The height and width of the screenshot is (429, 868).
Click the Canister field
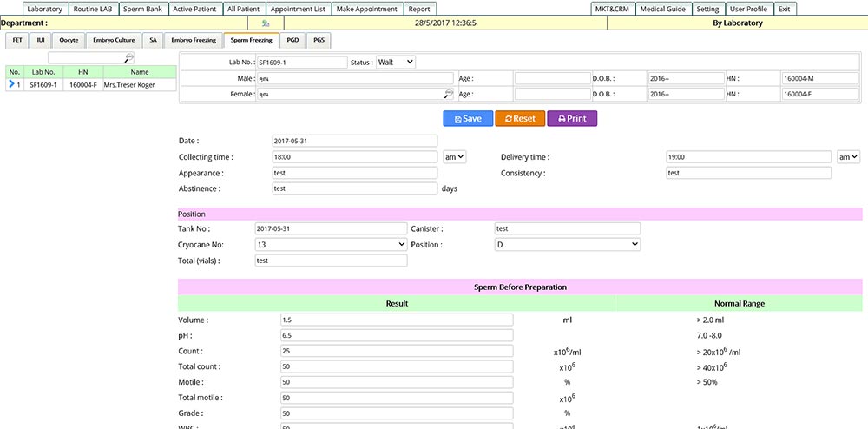click(x=568, y=228)
